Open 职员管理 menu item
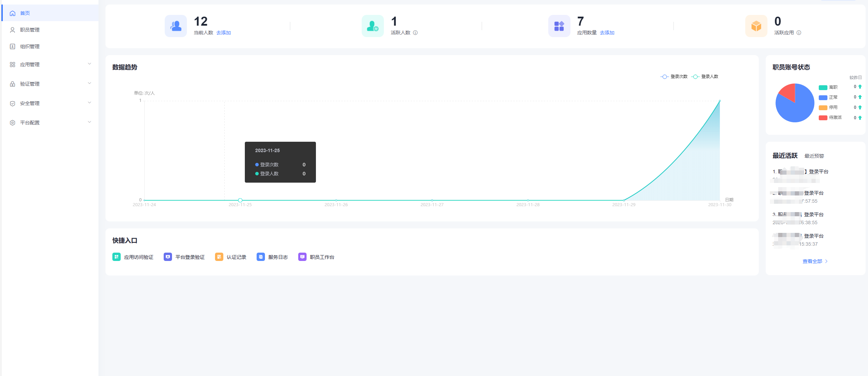The image size is (868, 376). point(50,30)
